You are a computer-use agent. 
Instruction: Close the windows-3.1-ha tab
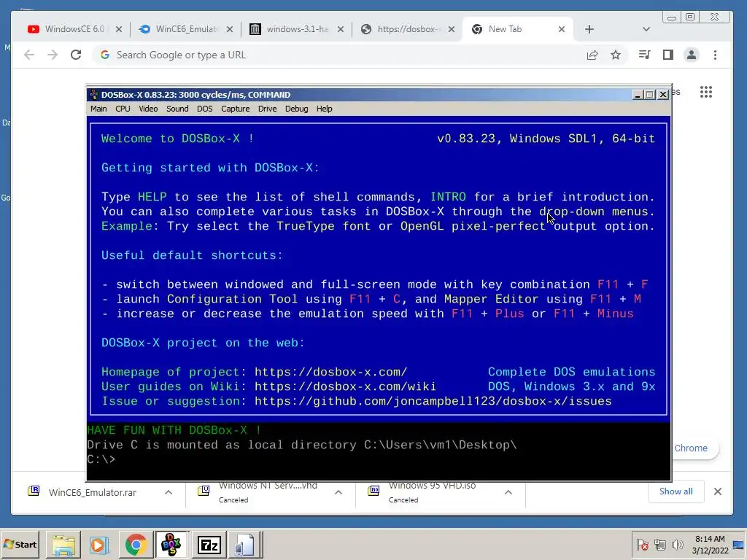tap(341, 29)
